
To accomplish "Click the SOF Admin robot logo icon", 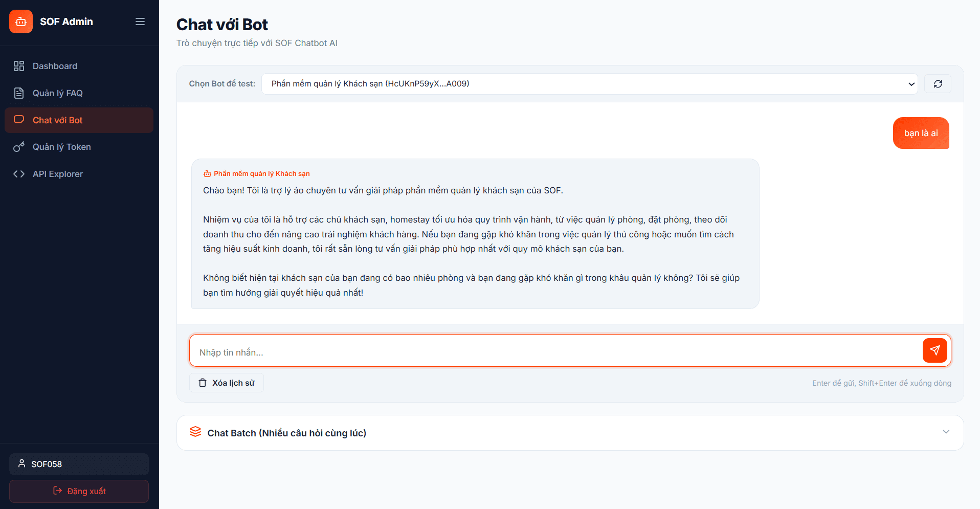I will click(x=20, y=21).
